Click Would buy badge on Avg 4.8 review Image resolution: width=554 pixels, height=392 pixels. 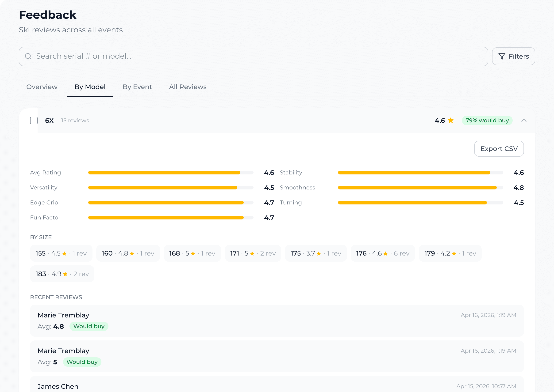(x=89, y=326)
